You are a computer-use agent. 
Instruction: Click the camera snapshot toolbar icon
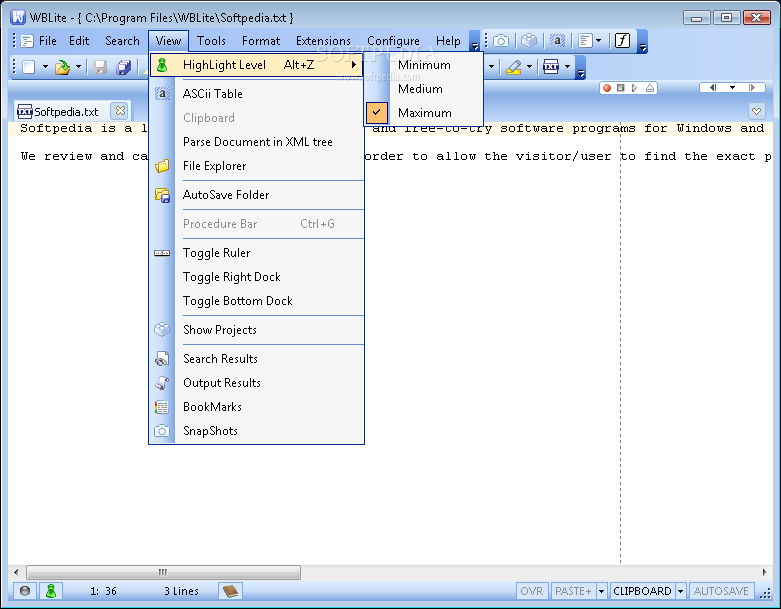[x=501, y=41]
